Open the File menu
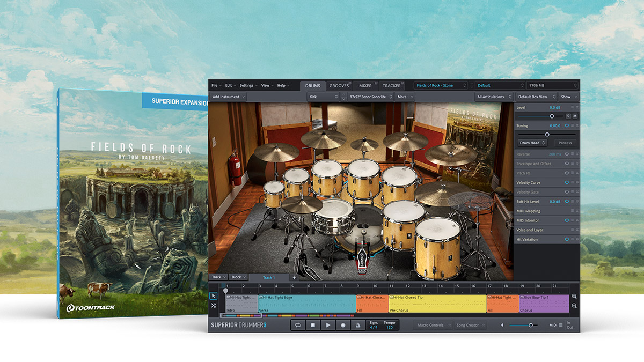The height and width of the screenshot is (362, 644). click(216, 86)
